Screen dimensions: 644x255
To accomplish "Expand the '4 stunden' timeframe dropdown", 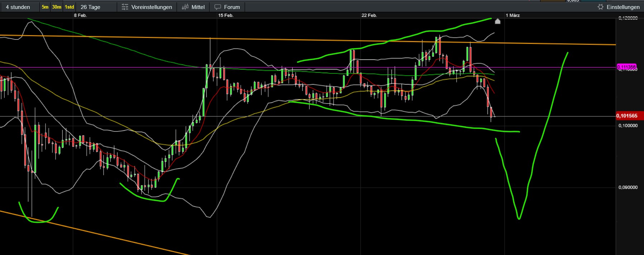I will point(18,7).
